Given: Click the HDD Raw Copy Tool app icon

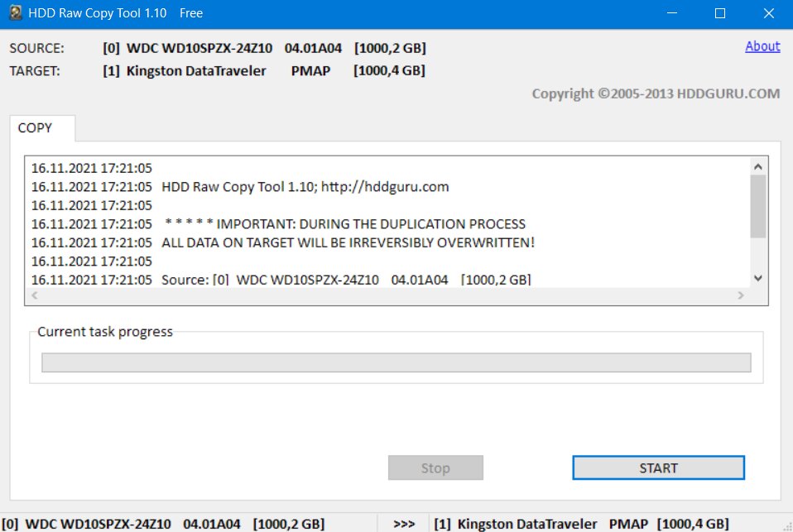Looking at the screenshot, I should point(16,12).
